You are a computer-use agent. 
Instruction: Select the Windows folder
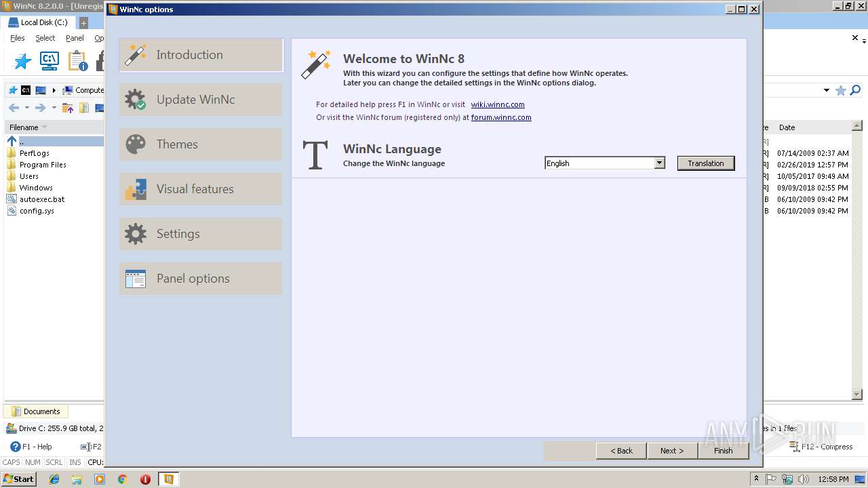point(36,188)
